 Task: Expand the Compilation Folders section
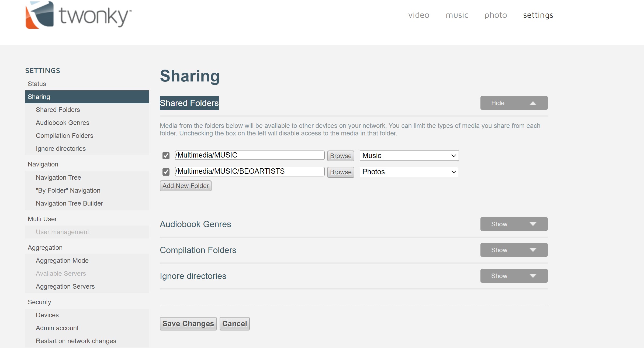point(514,250)
